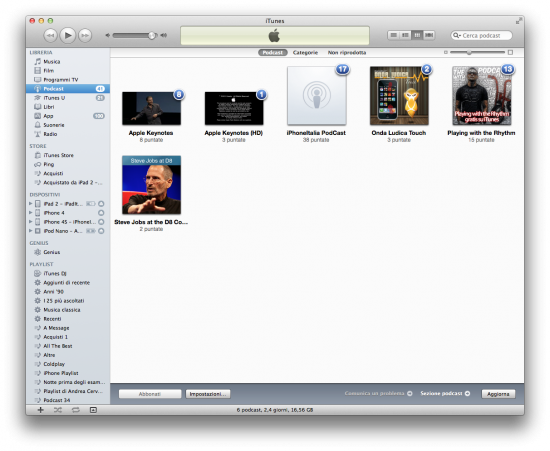Skip to next track button

[85, 35]
